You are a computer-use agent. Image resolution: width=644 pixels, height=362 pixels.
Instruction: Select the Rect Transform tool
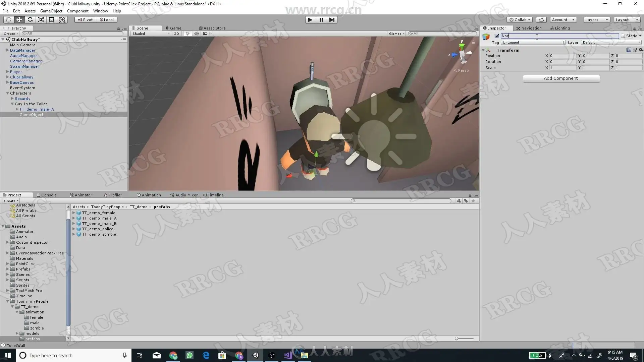point(51,20)
